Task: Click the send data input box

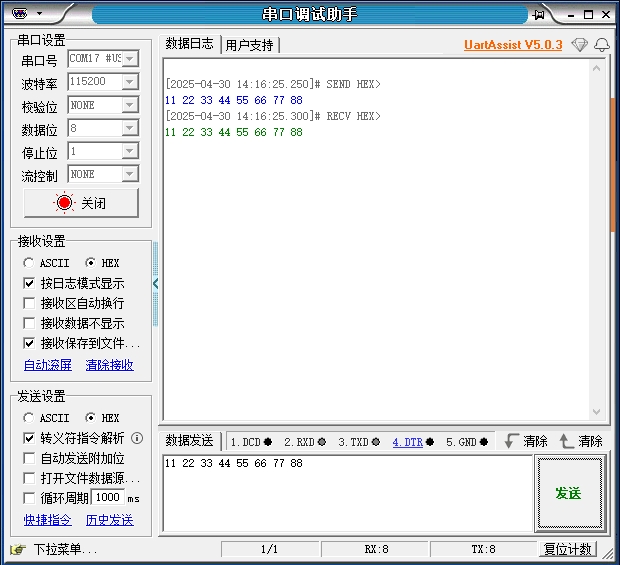Action: (348, 493)
